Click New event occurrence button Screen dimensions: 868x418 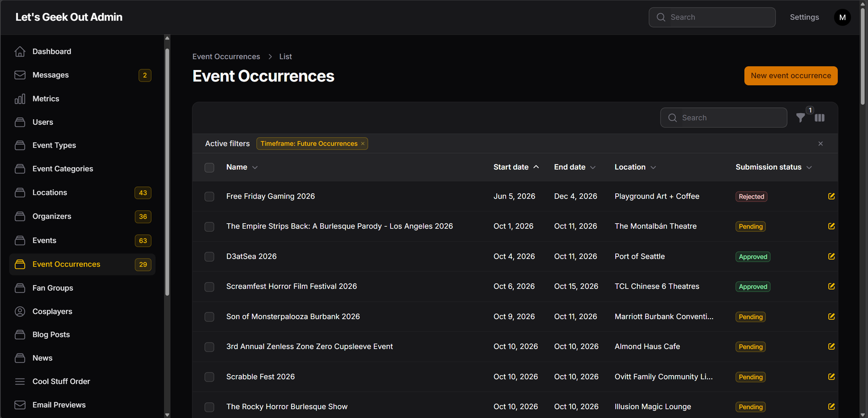[x=791, y=76]
